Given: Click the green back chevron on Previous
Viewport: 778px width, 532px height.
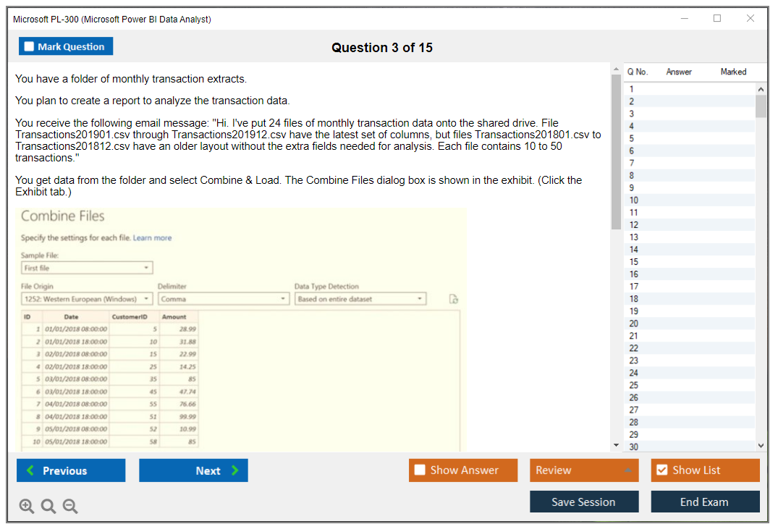Looking at the screenshot, I should [x=28, y=470].
